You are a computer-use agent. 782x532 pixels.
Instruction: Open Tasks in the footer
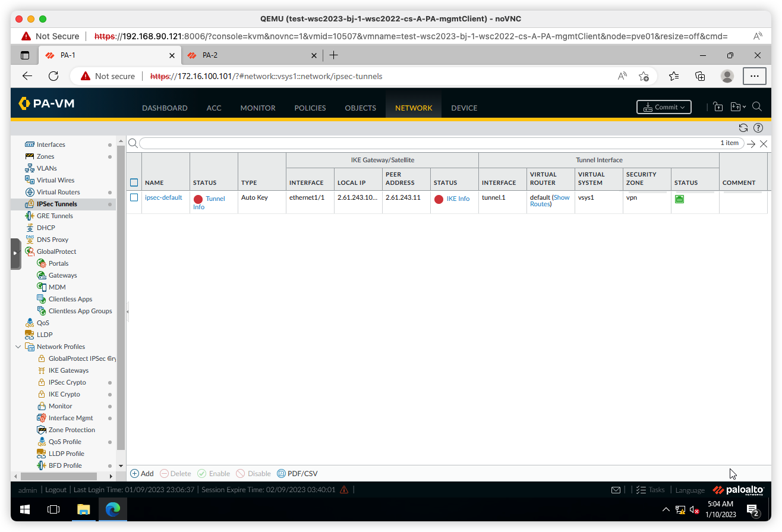[651, 490]
